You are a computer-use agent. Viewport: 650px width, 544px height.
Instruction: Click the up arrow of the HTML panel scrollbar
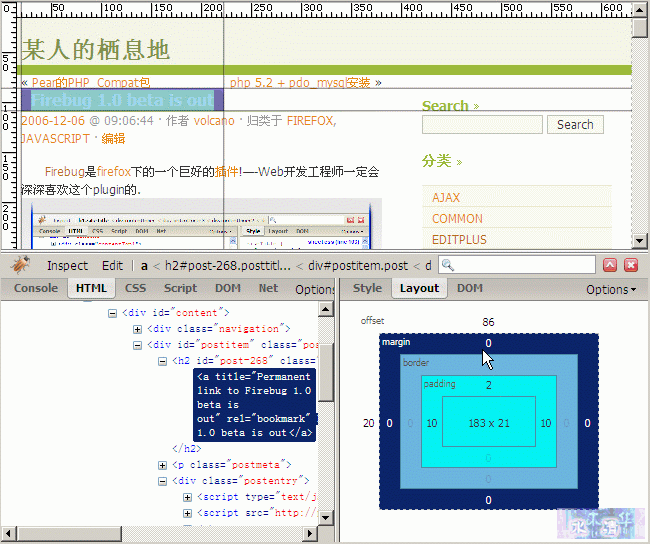pos(326,309)
